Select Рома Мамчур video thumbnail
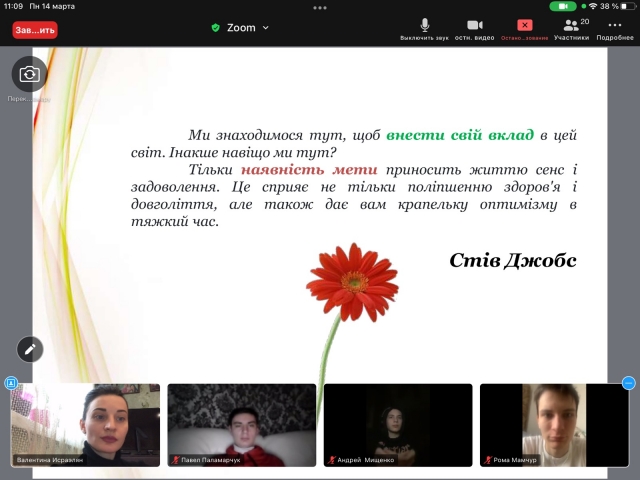 (554, 425)
